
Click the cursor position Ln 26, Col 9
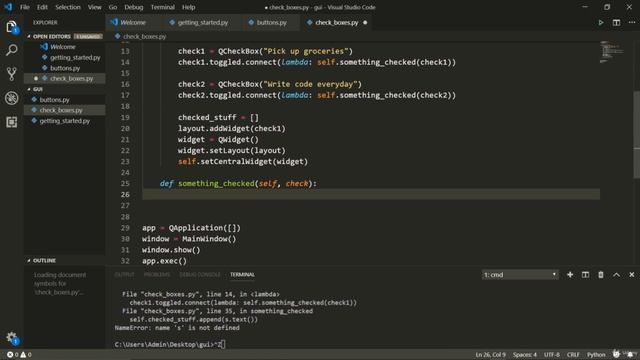[490, 355]
